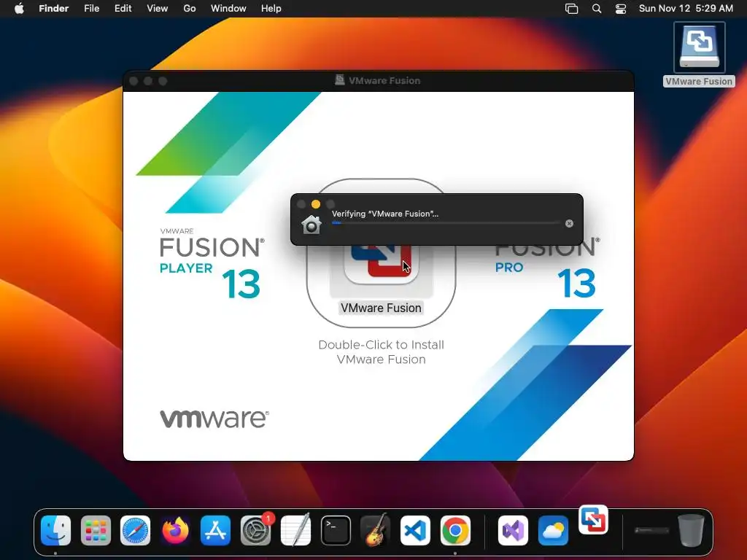Launch Terminal from the Dock
Image resolution: width=747 pixels, height=560 pixels.
pos(336,530)
